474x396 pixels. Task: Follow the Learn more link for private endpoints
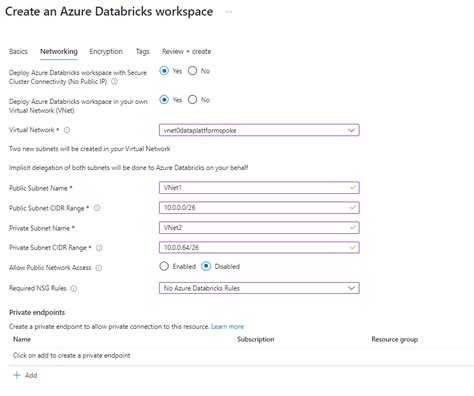227,326
